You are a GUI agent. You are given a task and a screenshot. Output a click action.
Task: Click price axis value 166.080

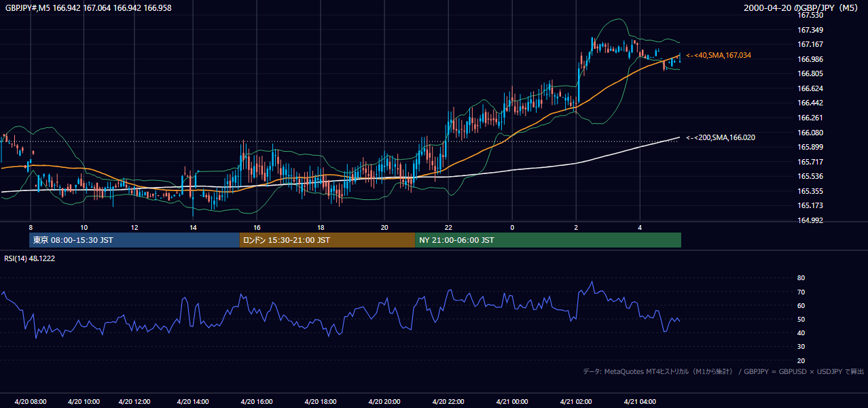(x=810, y=133)
